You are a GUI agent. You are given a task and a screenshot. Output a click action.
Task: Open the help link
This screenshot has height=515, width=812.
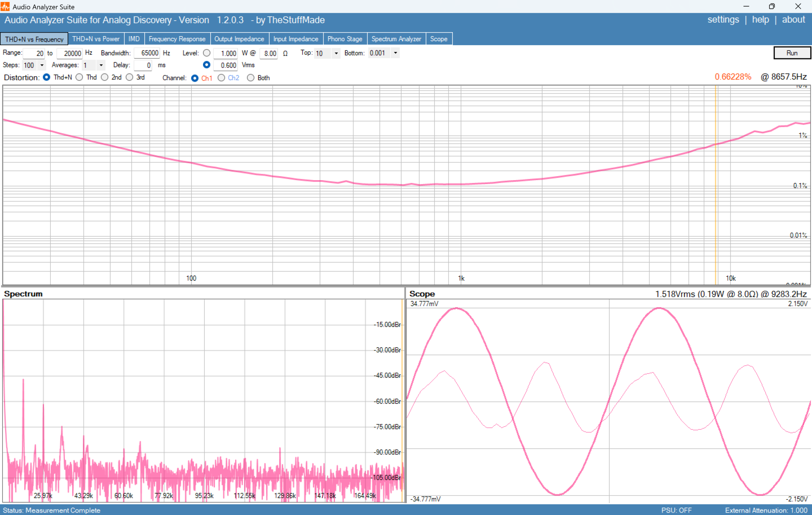pyautogui.click(x=760, y=19)
